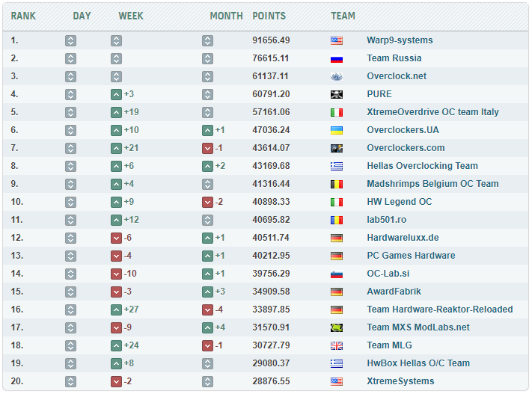Open the Hellas Overclocking Team link
This screenshot has height=394, width=532.
coord(422,166)
